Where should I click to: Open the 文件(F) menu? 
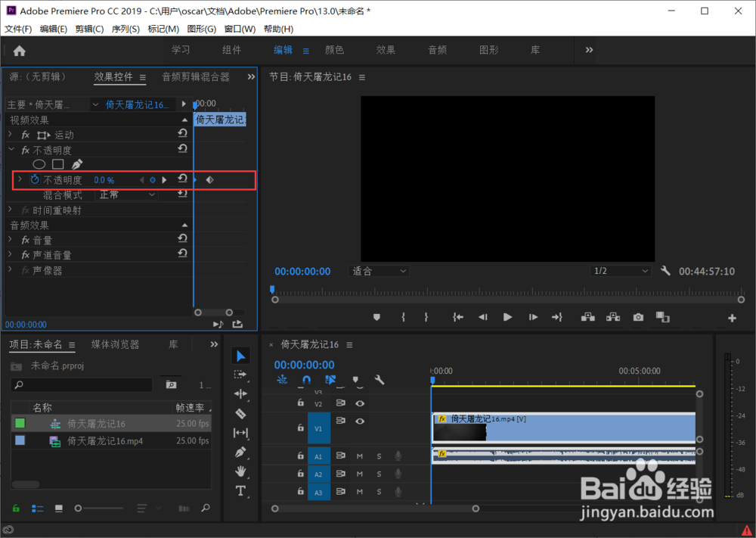[x=18, y=29]
